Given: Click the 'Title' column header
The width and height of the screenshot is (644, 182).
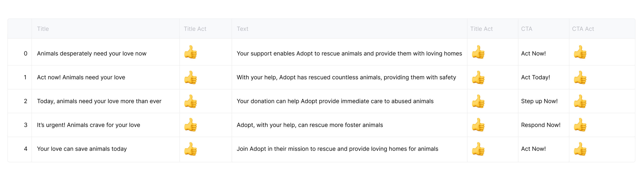Looking at the screenshot, I should pyautogui.click(x=43, y=29).
